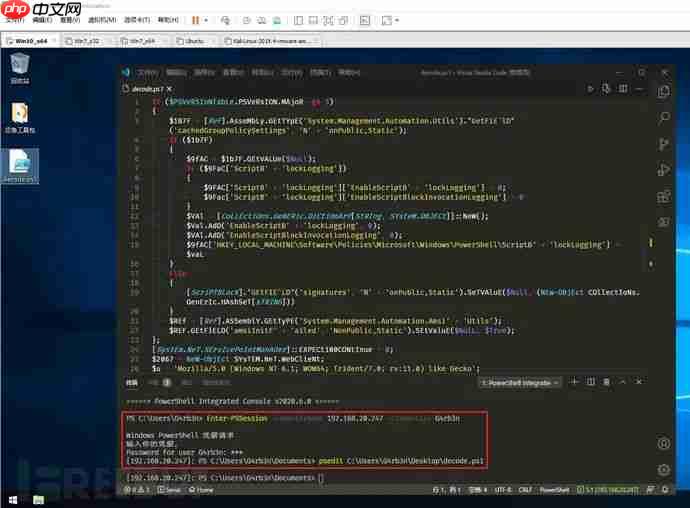Open the VS Code Edit menu
This screenshot has height=508, width=690.
point(176,73)
